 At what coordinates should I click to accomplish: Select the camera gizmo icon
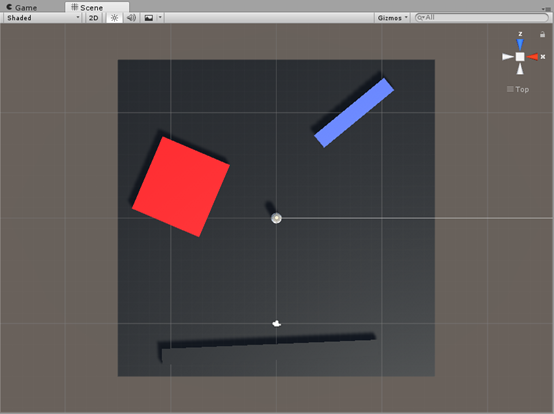click(x=277, y=323)
